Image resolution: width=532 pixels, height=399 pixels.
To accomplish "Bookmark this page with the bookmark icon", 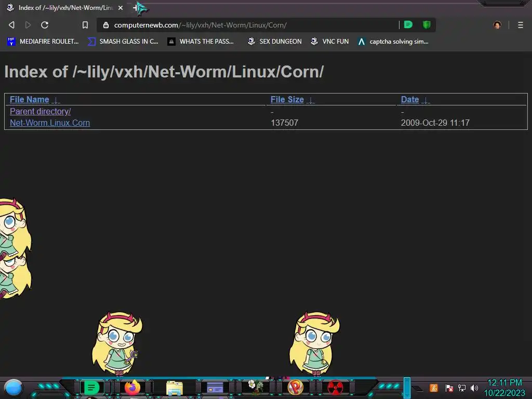I will pos(85,25).
